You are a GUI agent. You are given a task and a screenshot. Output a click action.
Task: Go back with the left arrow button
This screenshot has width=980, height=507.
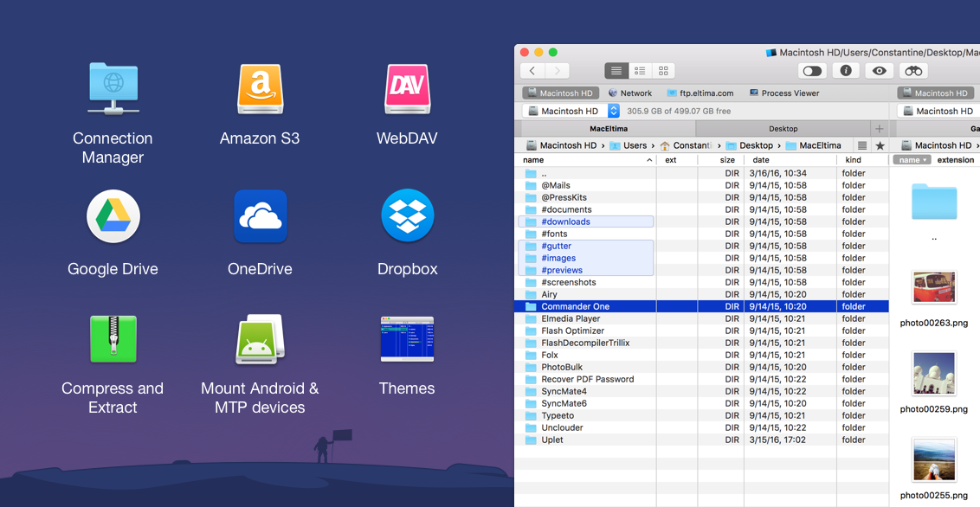[532, 71]
